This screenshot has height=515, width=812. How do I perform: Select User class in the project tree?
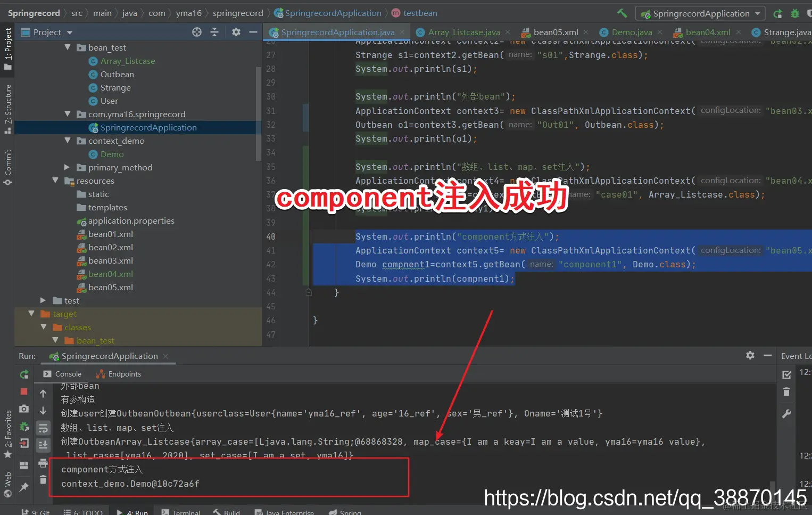click(x=109, y=101)
